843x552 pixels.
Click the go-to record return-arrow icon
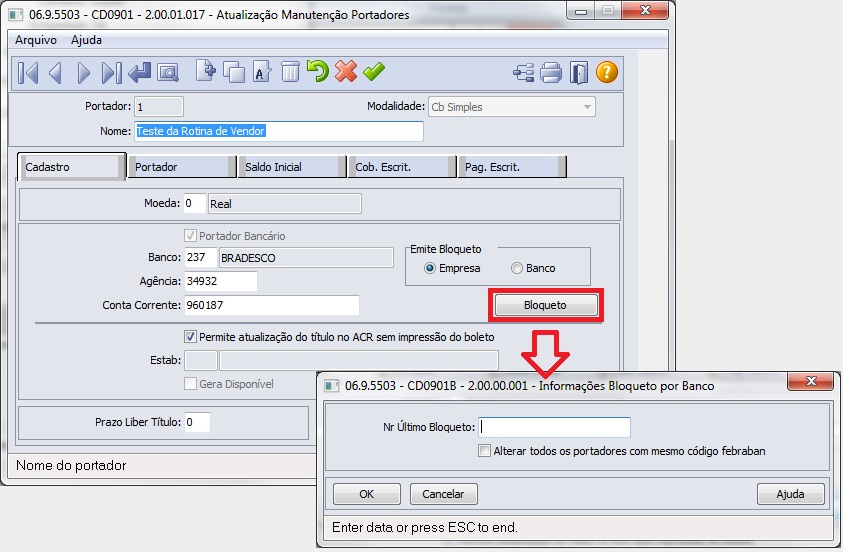click(x=140, y=72)
